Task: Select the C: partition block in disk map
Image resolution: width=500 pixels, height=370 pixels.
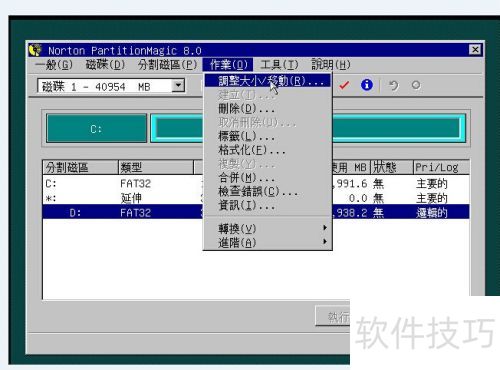Action: (96, 129)
